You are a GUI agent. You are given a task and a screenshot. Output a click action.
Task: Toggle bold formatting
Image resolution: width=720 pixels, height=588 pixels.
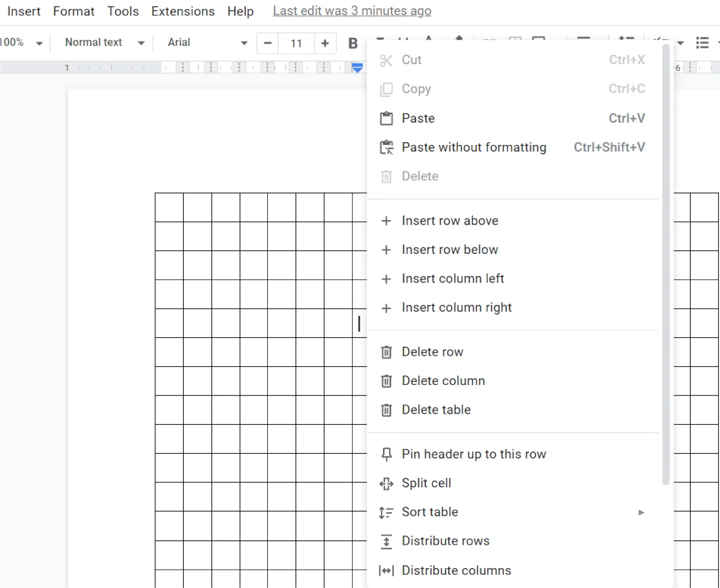(x=353, y=43)
